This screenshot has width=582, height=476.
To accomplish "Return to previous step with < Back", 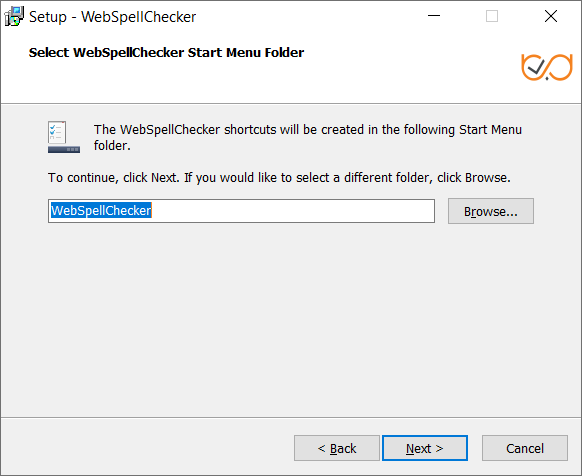I will (337, 448).
